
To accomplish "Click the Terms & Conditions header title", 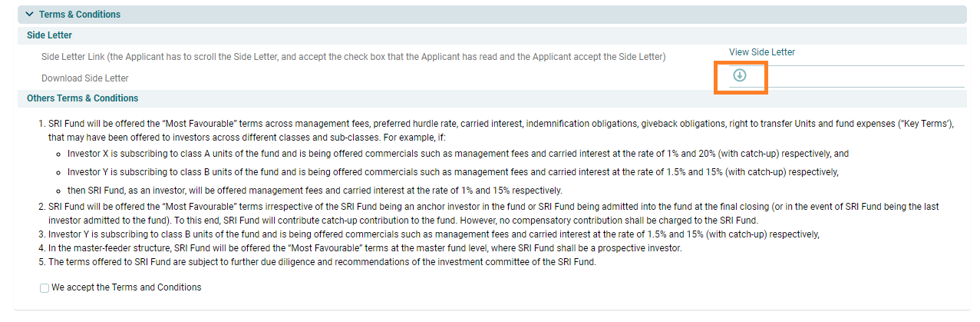I will click(79, 15).
